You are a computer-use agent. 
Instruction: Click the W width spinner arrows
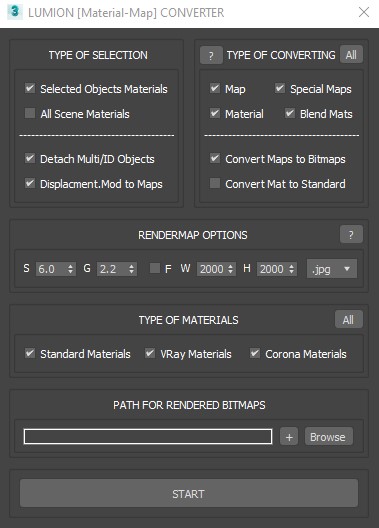[x=231, y=269]
